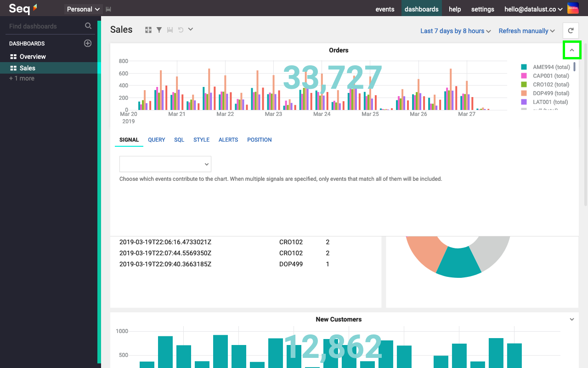Click the Mar 23 axis label
This screenshot has width=588, height=368.
pyautogui.click(x=273, y=114)
